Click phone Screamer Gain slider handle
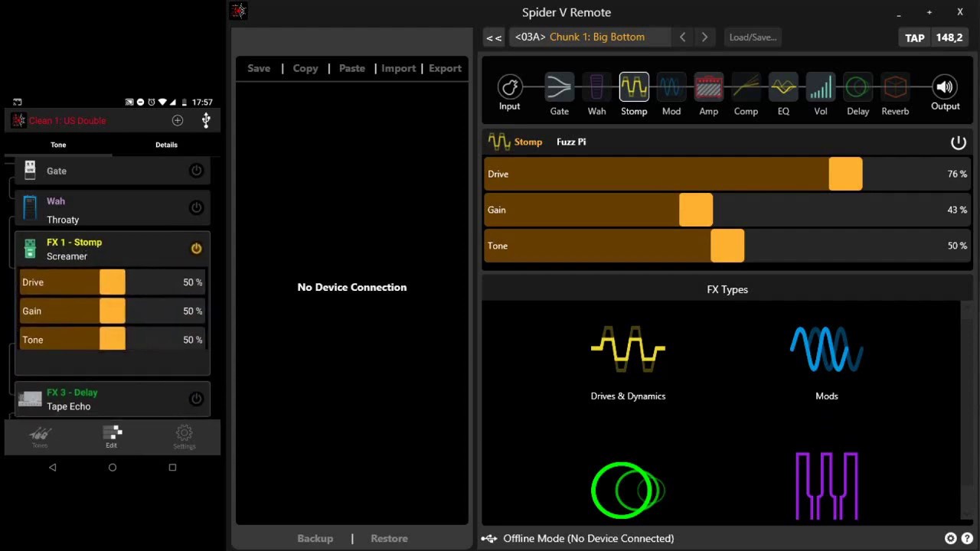Image resolution: width=980 pixels, height=551 pixels. coord(113,311)
